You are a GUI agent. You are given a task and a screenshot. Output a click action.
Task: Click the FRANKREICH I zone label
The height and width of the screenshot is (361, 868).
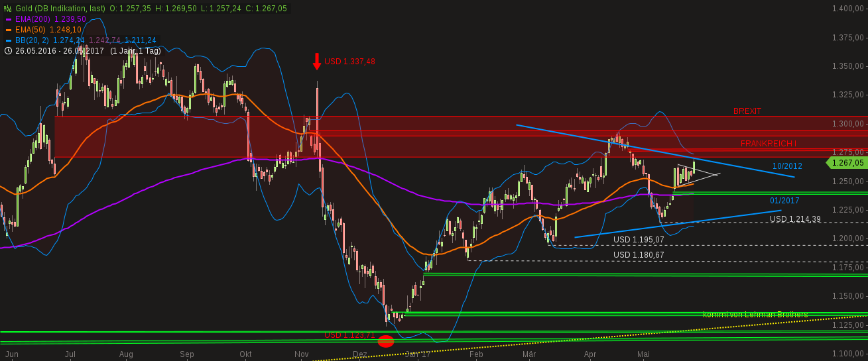(x=769, y=144)
